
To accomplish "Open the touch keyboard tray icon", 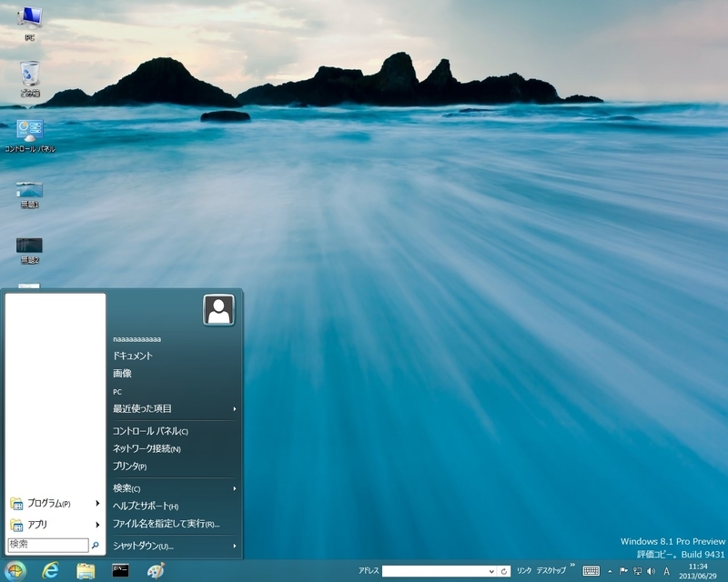I will (591, 571).
